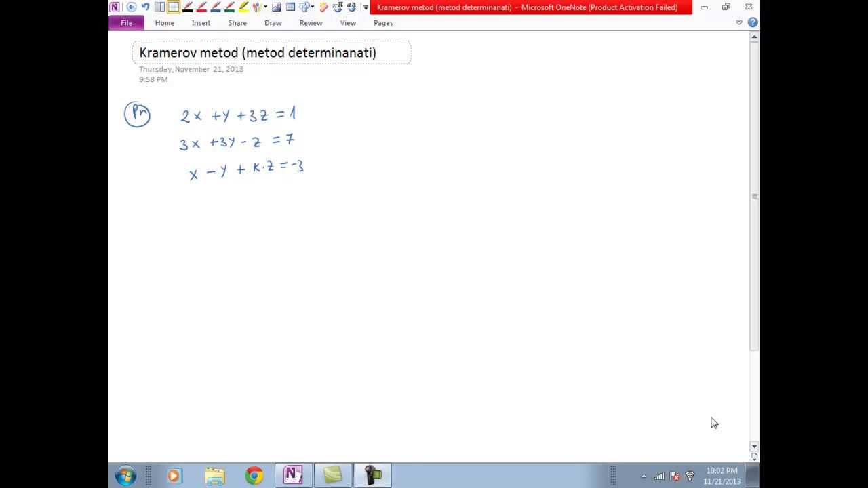Viewport: 868px width, 488px height.
Task: Open the Draw ribbon tab
Action: (x=273, y=23)
